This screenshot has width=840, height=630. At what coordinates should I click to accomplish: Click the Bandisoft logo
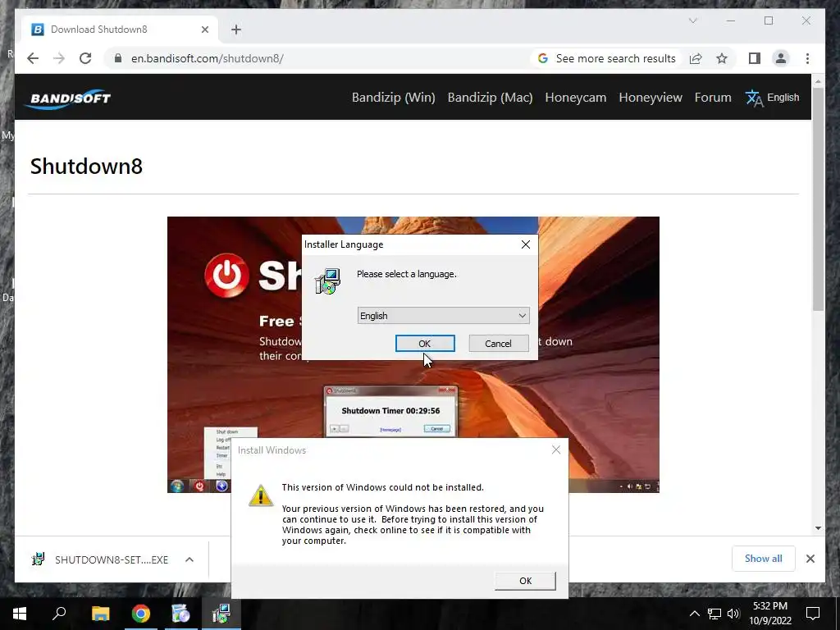point(67,98)
